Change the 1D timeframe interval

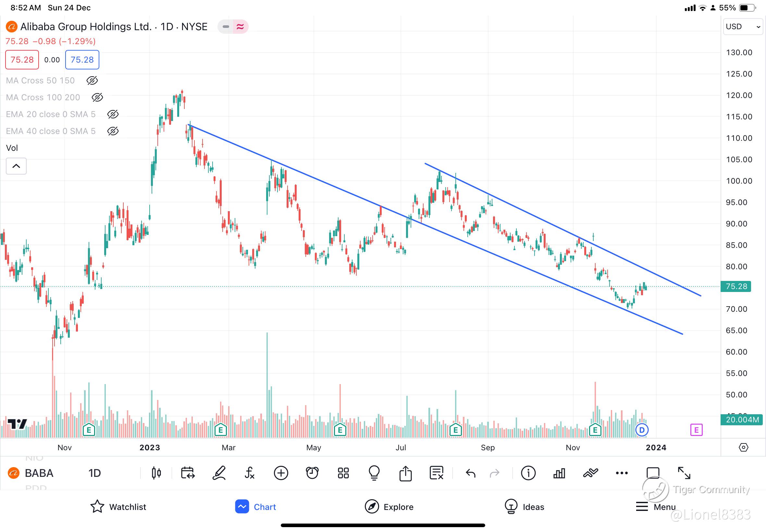coord(94,473)
